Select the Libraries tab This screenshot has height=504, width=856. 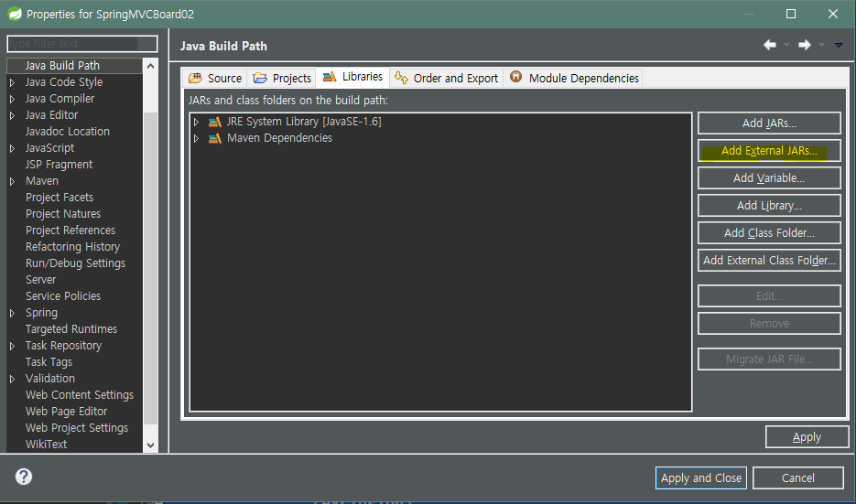pos(352,77)
